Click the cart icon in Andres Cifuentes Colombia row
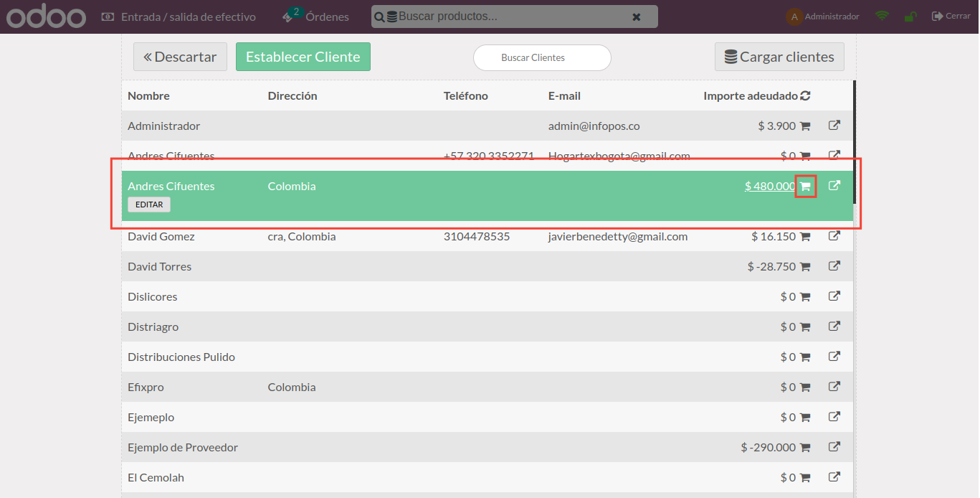980x498 pixels. [806, 187]
